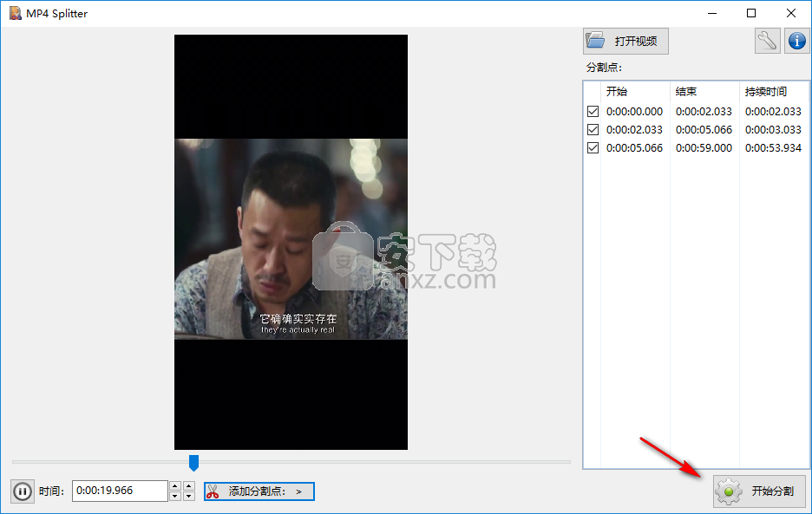Maximize the MP4 Splitter window

751,14
